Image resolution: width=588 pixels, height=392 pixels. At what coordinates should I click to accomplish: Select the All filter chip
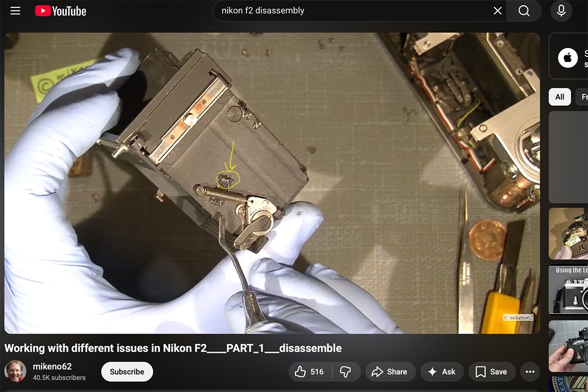(x=559, y=97)
